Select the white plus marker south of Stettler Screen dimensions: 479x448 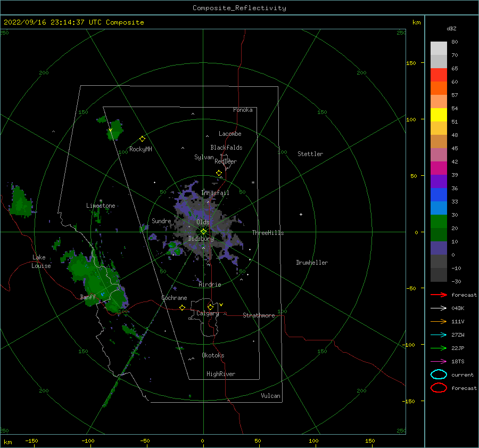point(301,214)
